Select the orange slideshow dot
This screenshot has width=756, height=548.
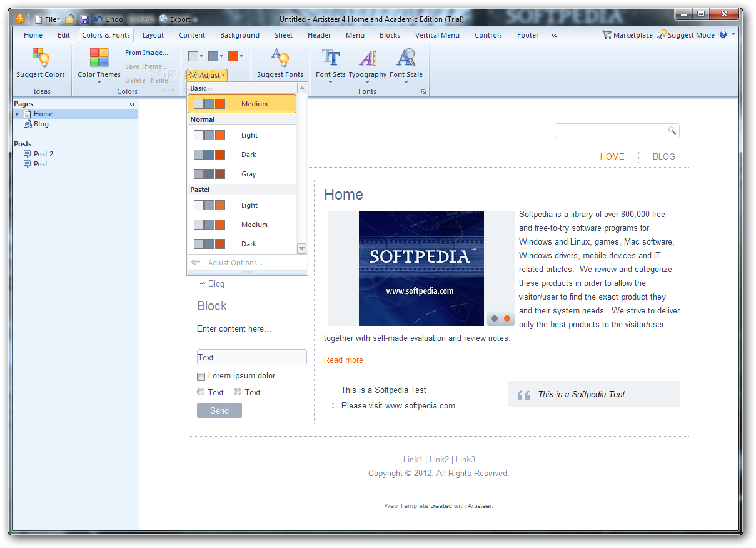507,318
